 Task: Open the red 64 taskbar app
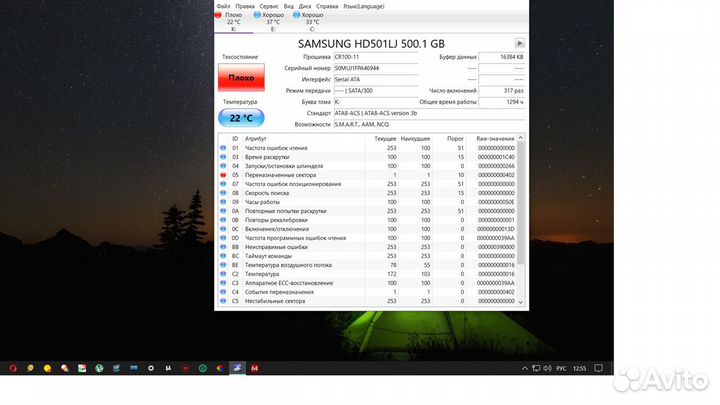tap(254, 368)
